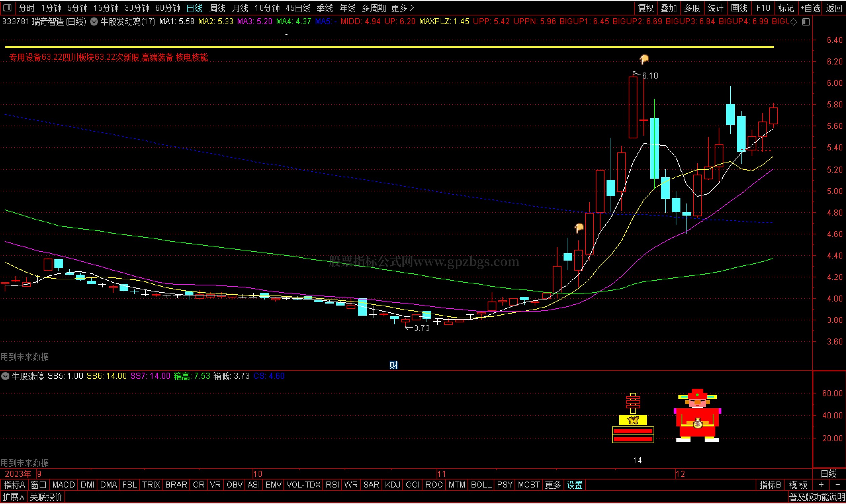The image size is (846, 504).
Task: Open the 模板 template menu
Action: 798,485
